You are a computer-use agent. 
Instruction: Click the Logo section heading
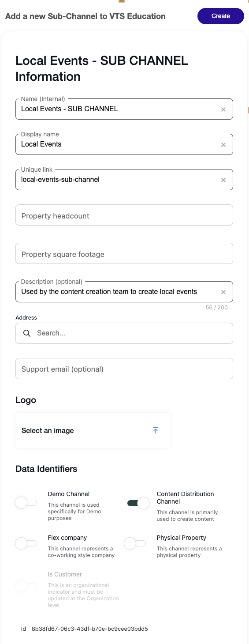26,400
